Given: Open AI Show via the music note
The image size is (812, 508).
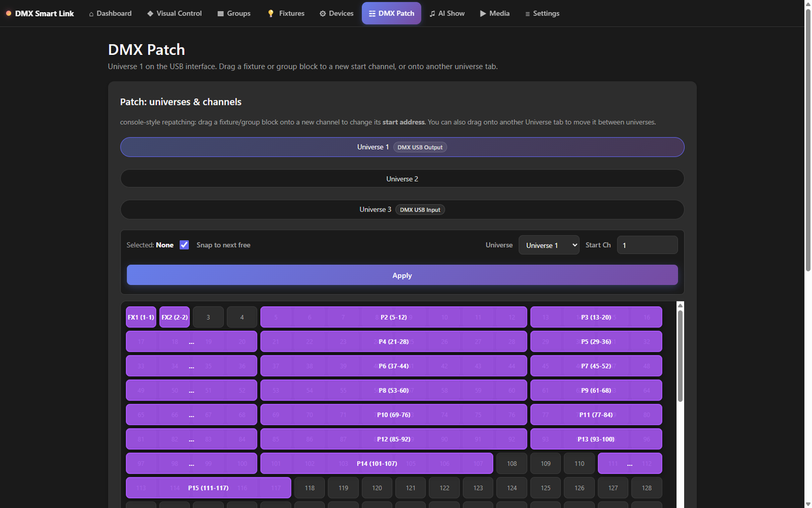Looking at the screenshot, I should pyautogui.click(x=432, y=14).
